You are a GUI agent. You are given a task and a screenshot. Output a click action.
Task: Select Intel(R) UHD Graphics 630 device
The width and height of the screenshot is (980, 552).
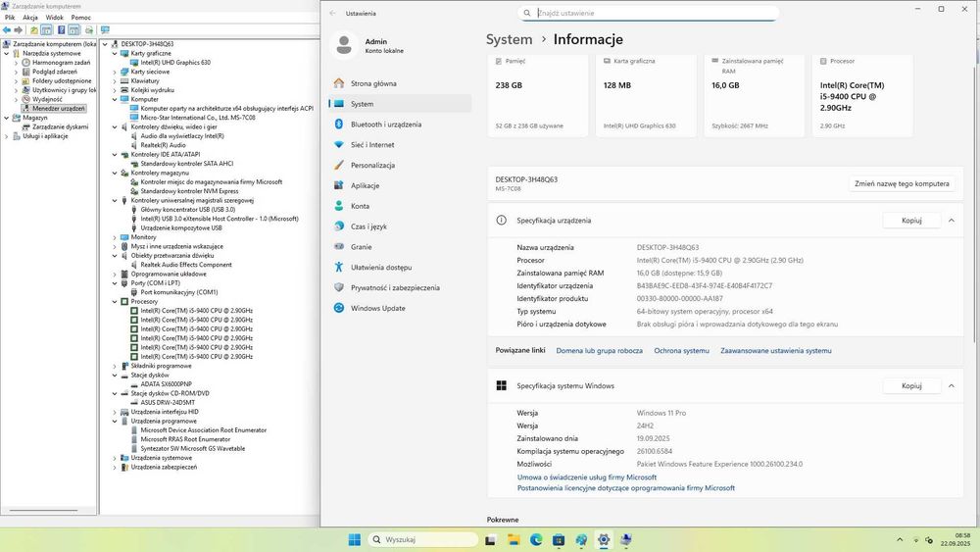pos(175,63)
